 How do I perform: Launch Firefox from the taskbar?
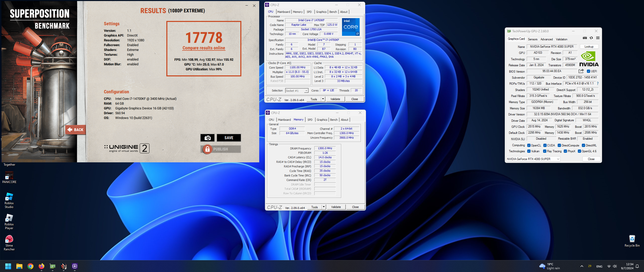[42, 266]
